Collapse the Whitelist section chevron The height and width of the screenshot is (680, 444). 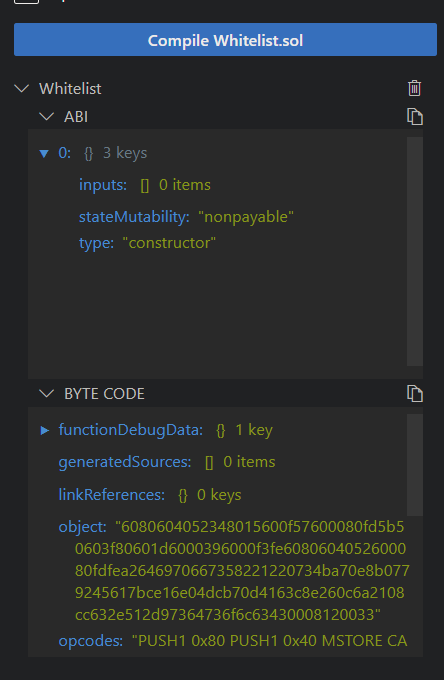(22, 88)
